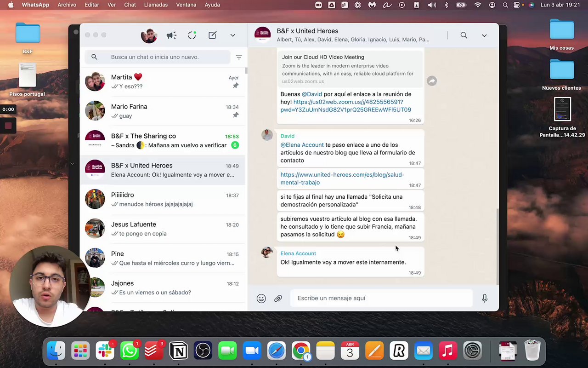The height and width of the screenshot is (368, 588).
Task: Stop recording with red square button
Action: 8,126
